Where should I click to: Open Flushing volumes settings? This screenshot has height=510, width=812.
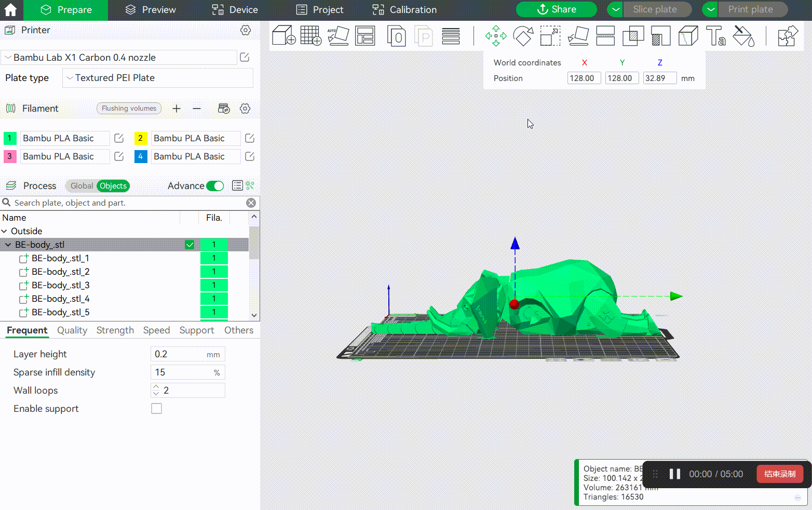(x=129, y=108)
